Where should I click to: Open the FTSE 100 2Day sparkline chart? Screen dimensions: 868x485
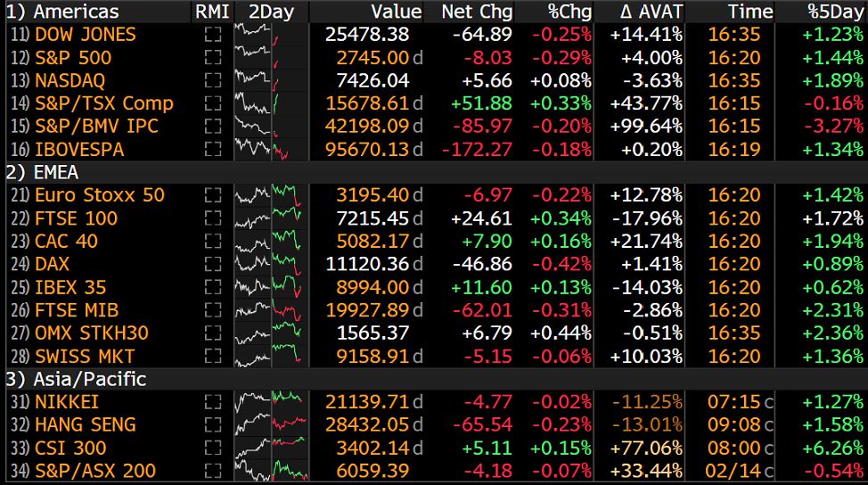[271, 218]
